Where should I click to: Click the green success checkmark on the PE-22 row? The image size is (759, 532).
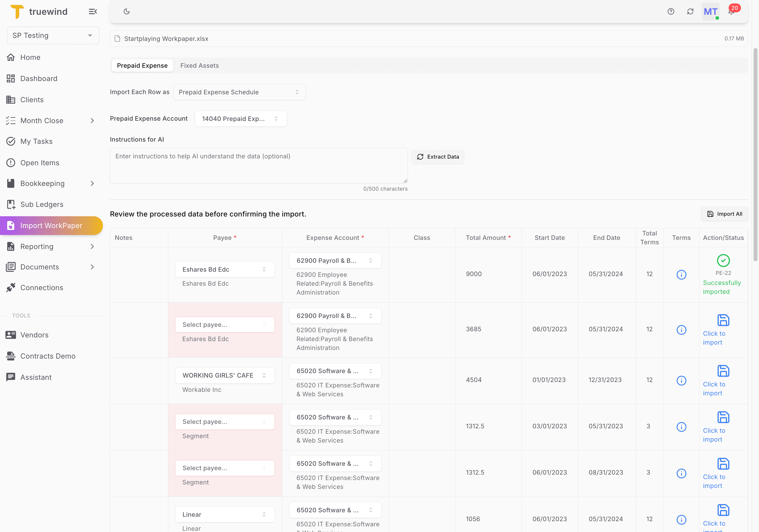coord(723,260)
